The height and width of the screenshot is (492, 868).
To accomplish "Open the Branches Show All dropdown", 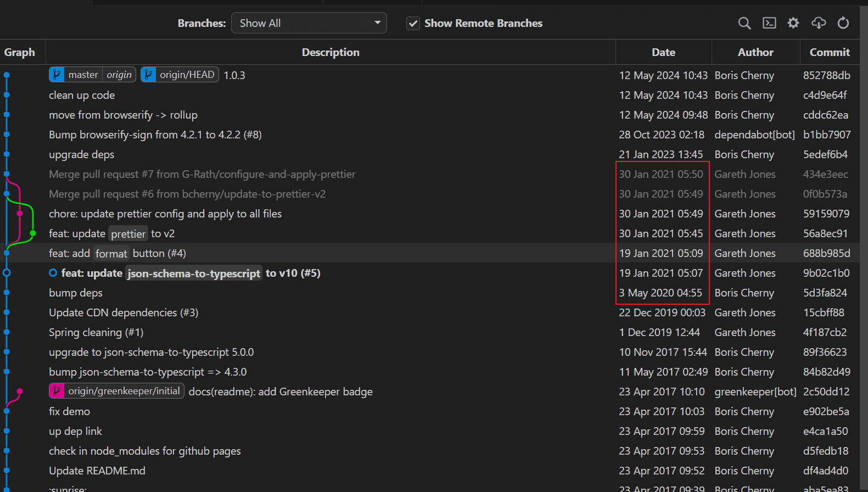I will tap(309, 23).
